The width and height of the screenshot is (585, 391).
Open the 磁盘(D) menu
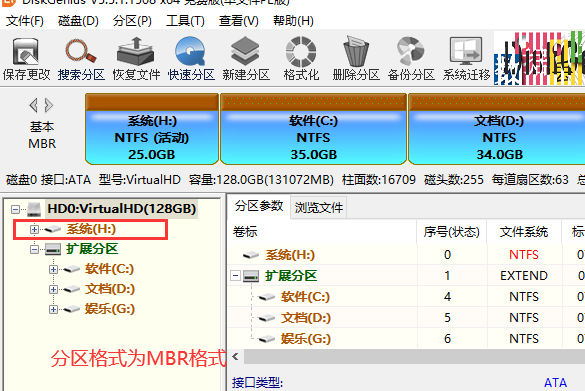point(78,21)
